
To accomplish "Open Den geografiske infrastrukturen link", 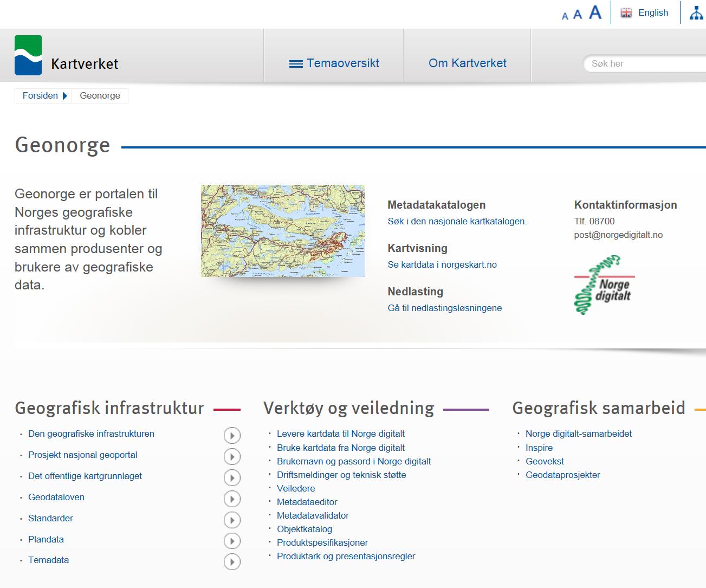I will [x=91, y=434].
